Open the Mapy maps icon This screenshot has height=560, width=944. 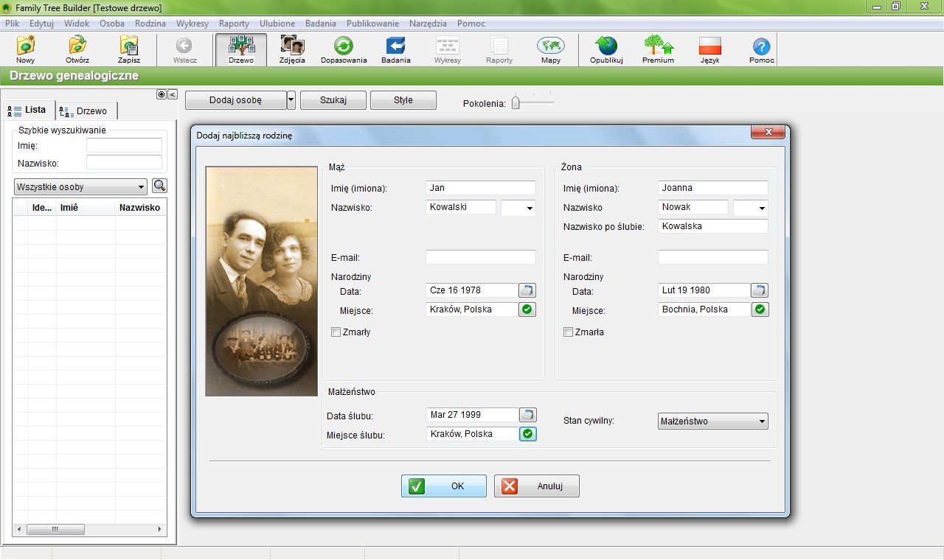tap(551, 49)
